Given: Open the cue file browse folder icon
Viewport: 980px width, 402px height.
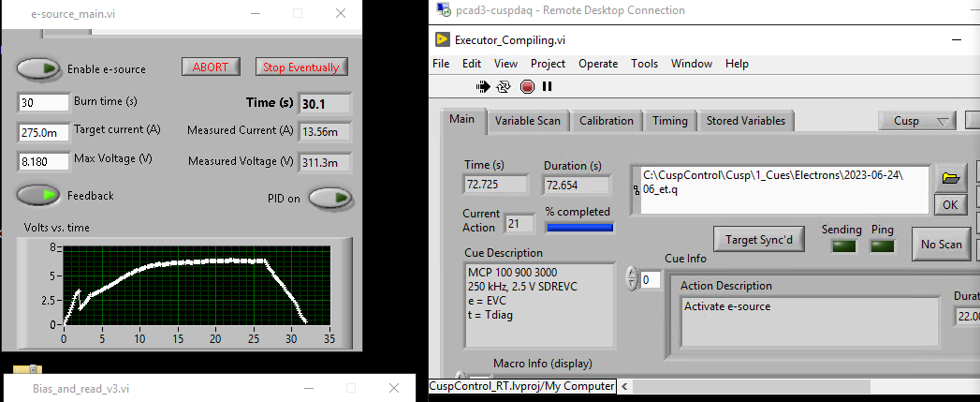Looking at the screenshot, I should pyautogui.click(x=950, y=177).
